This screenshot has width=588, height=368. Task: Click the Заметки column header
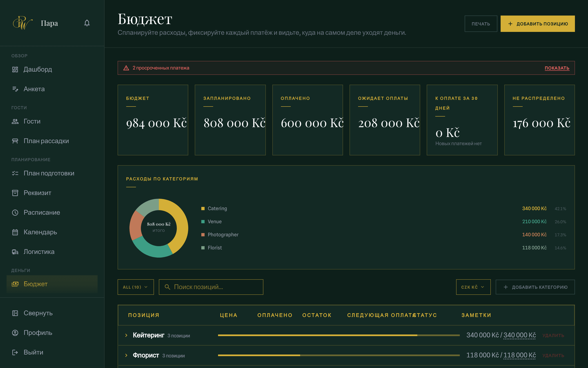476,315
